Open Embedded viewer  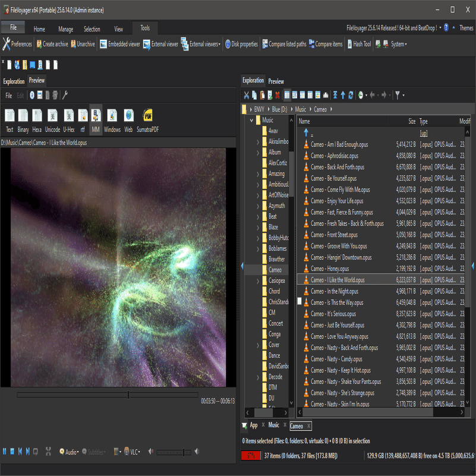tap(120, 44)
